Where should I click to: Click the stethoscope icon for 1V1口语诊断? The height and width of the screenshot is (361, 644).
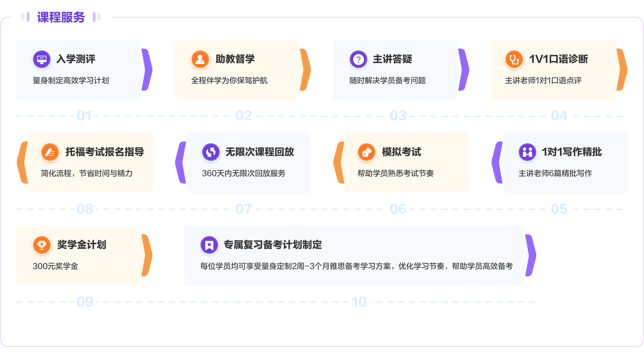coord(514,59)
